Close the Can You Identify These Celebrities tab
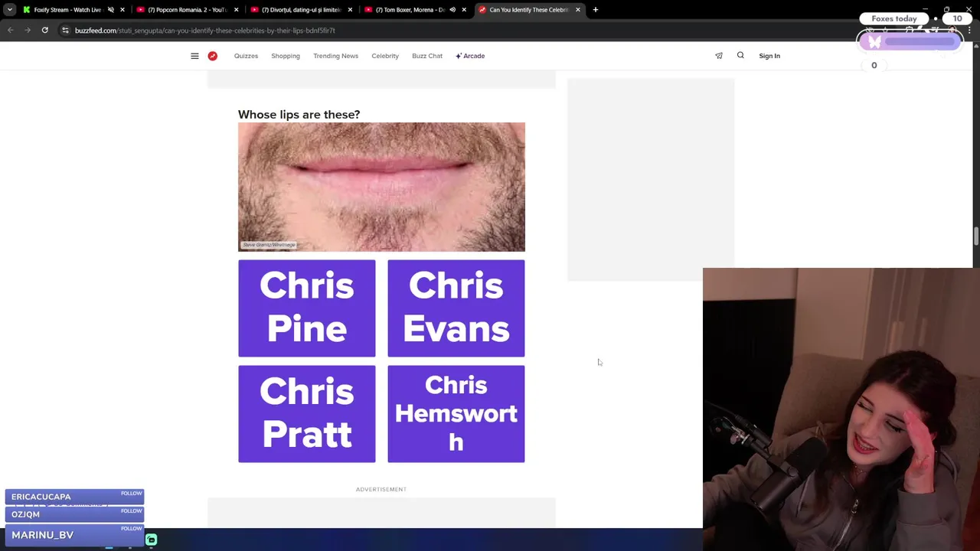This screenshot has height=551, width=980. [x=578, y=10]
